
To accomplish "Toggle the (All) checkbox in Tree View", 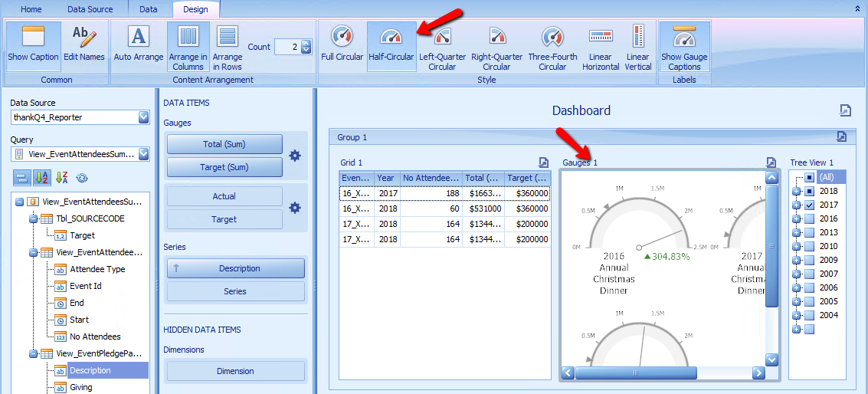I will coord(809,177).
